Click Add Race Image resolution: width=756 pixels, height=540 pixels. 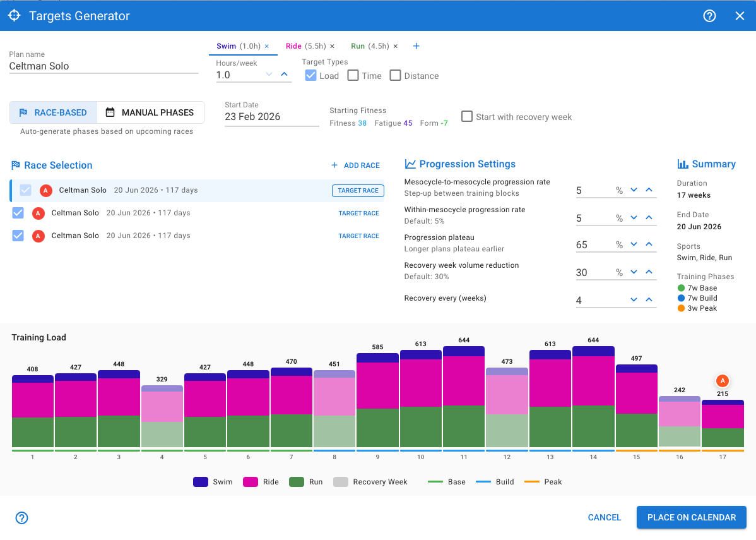point(355,165)
